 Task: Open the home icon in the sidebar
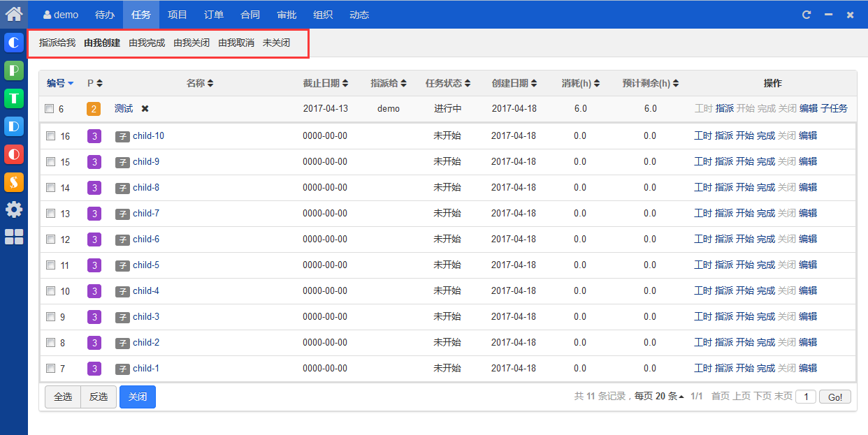[14, 13]
